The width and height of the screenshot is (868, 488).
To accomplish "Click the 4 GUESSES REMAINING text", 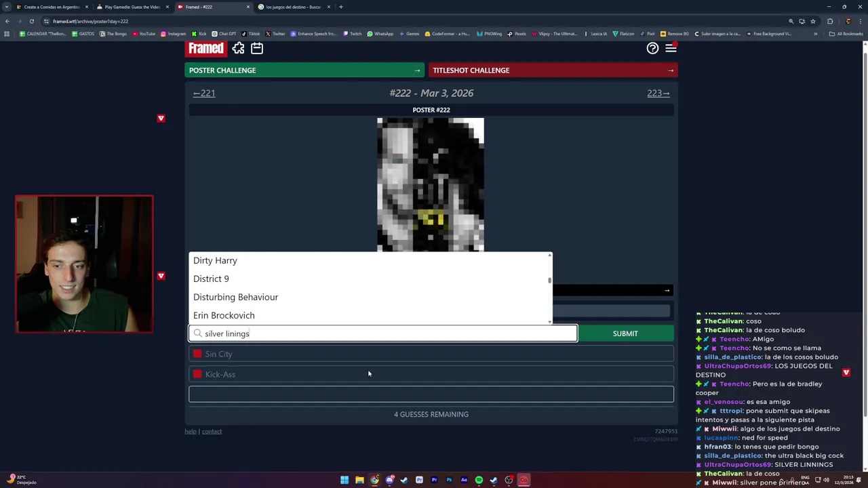I will point(431,414).
